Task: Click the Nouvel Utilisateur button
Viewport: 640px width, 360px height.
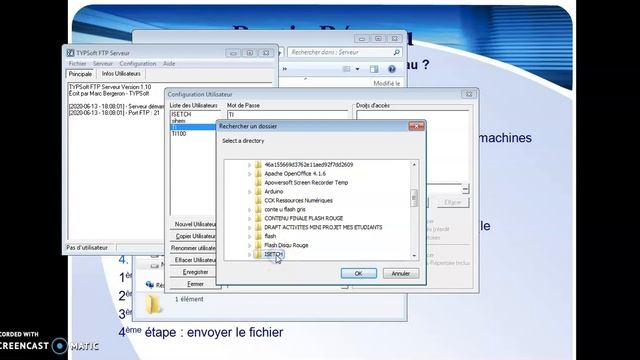Action: pyautogui.click(x=194, y=224)
